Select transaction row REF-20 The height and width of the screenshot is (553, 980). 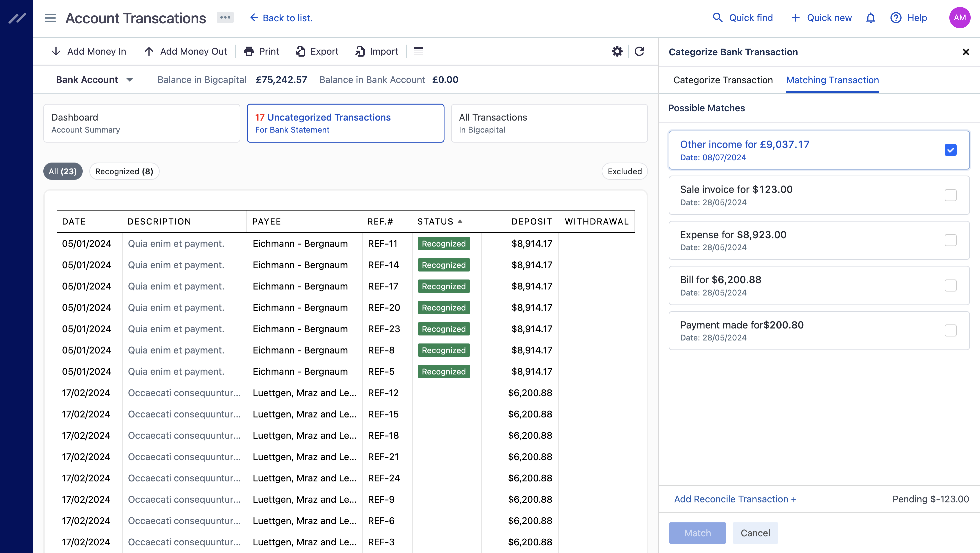pyautogui.click(x=345, y=307)
